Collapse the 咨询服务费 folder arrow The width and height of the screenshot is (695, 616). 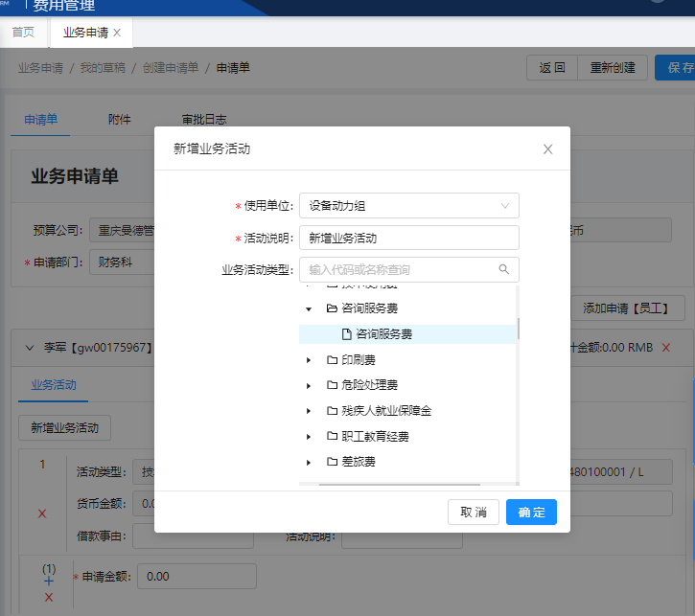(309, 308)
